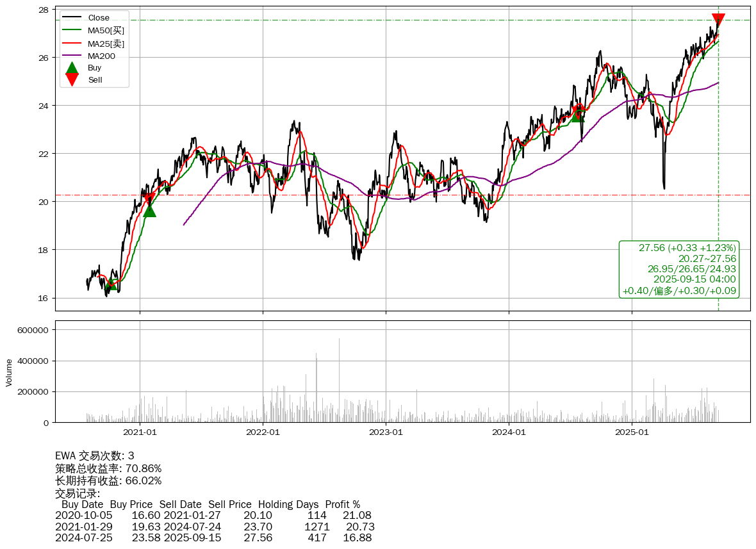756x549 pixels.
Task: Click the black Close line sample in legend
Action: tap(72, 18)
